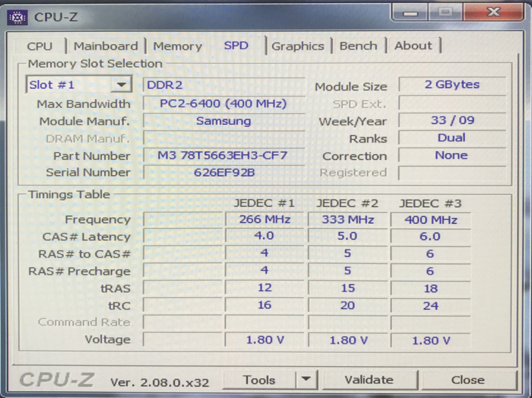Click the Part Number field value
This screenshot has height=398, width=532.
click(x=223, y=156)
